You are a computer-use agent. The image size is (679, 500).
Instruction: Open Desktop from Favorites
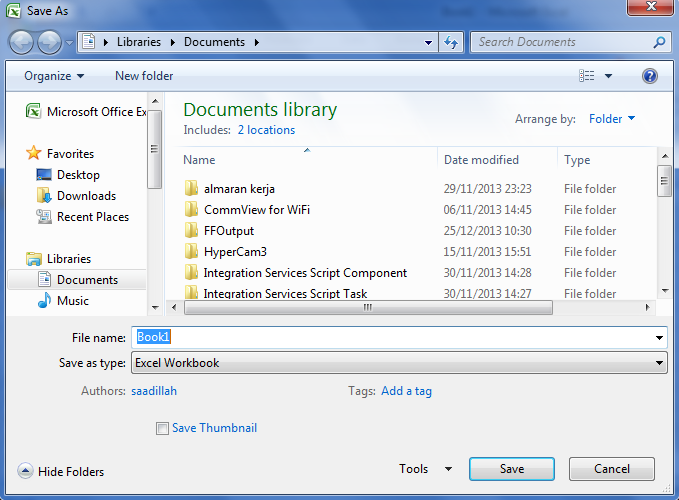tap(68, 175)
